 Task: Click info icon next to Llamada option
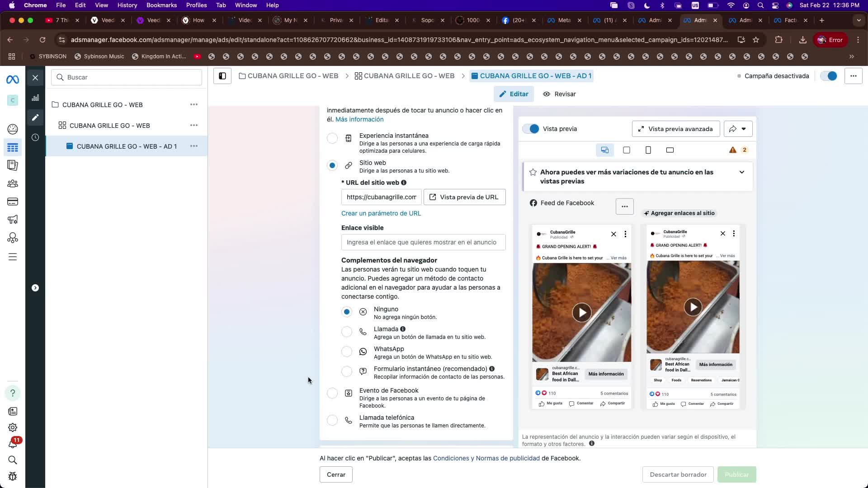[x=403, y=329]
